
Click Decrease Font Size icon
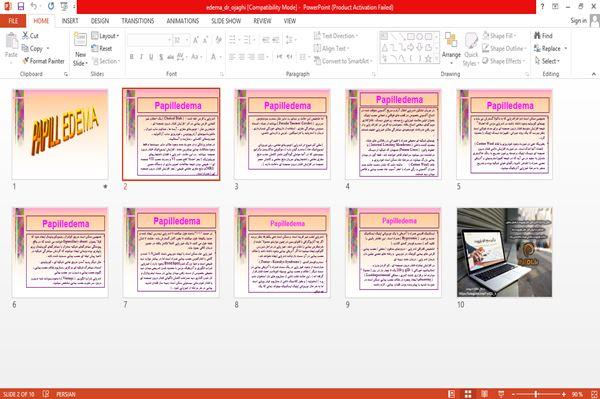coord(205,40)
